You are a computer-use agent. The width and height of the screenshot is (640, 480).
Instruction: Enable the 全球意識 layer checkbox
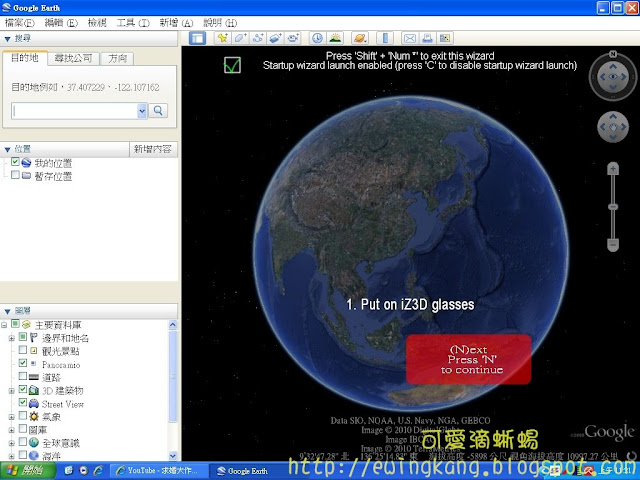[x=23, y=442]
